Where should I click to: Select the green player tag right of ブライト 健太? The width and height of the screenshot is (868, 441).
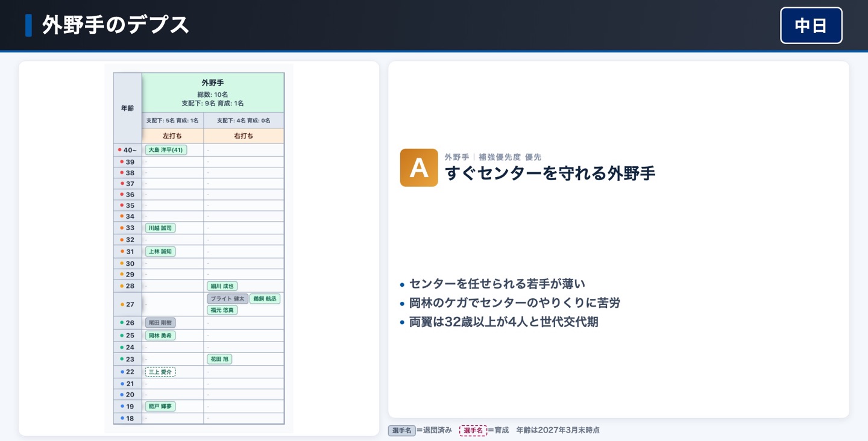tap(265, 299)
